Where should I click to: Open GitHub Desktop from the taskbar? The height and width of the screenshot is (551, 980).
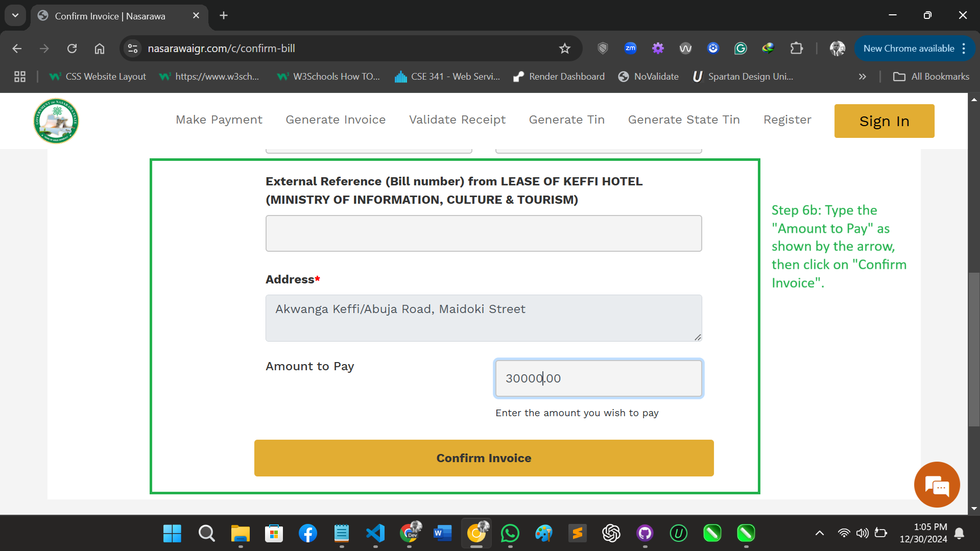(645, 534)
